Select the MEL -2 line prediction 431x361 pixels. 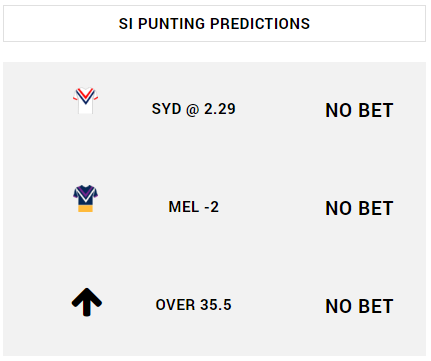pyautogui.click(x=194, y=207)
